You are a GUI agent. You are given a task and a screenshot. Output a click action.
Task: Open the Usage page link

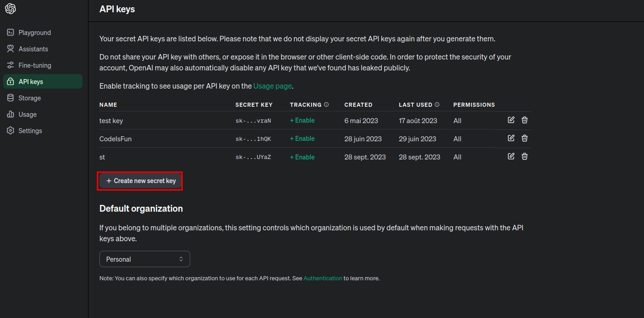(x=273, y=86)
